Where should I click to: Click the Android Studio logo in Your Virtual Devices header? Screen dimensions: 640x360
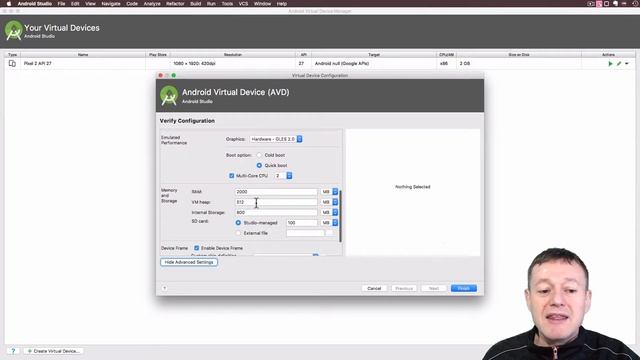pos(13,31)
